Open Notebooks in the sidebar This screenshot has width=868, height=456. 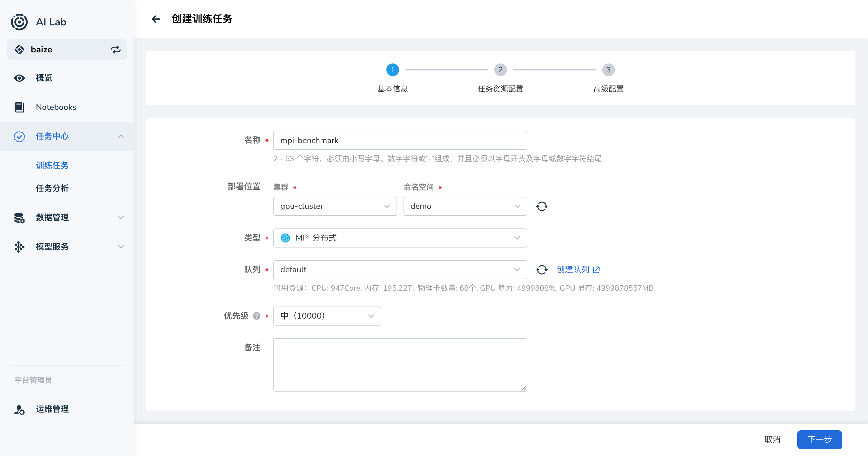pos(67,107)
